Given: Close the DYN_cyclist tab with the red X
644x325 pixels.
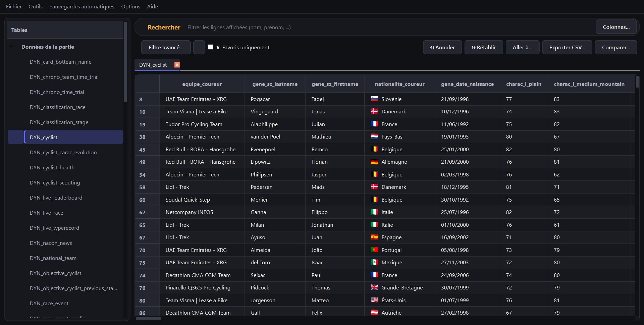Looking at the screenshot, I should (177, 65).
